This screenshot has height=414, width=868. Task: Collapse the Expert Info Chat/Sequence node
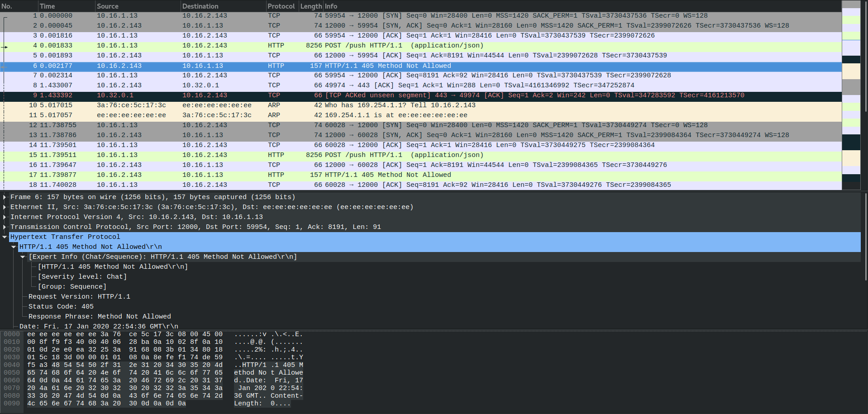click(23, 257)
